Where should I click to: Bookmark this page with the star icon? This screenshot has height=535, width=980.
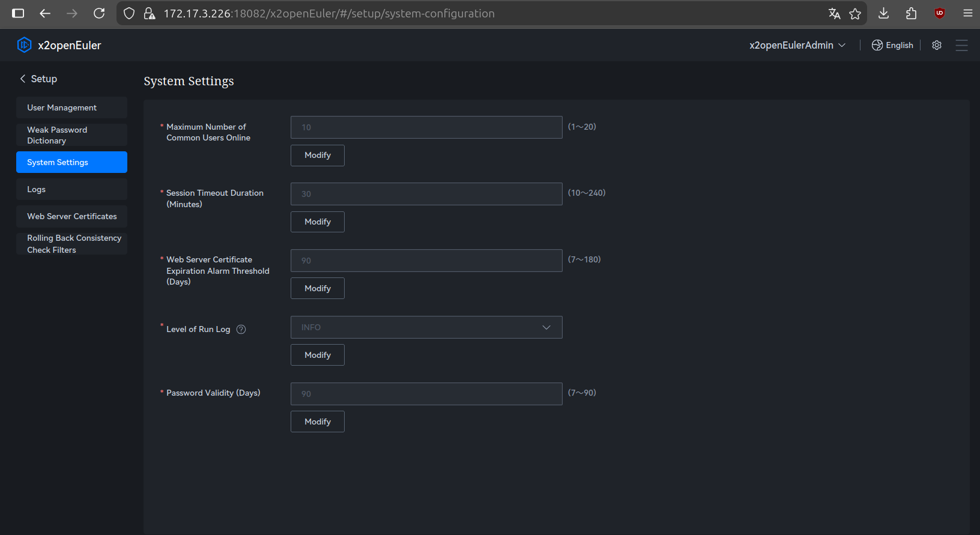855,13
